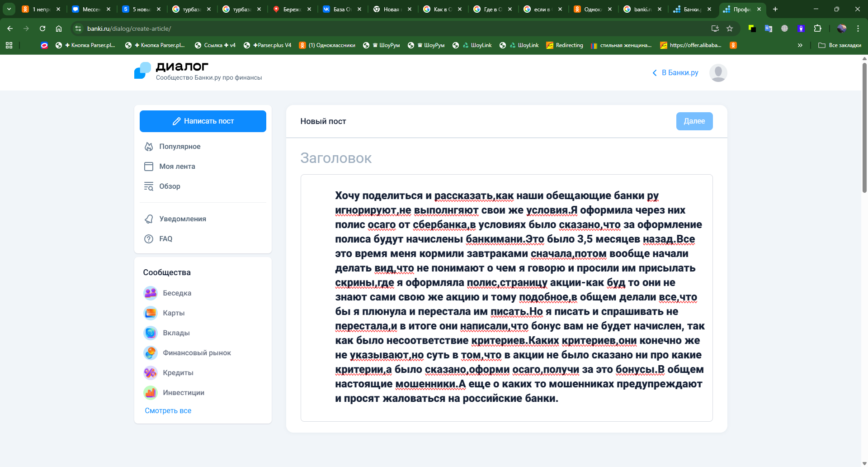Viewport: 868px width, 467px height.
Task: Expand the hidden bookmarks overflow chevron
Action: point(800,45)
